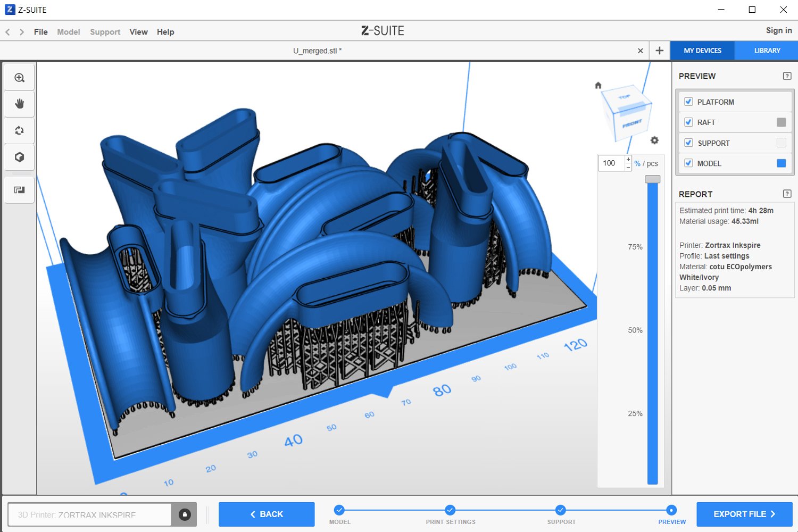The image size is (798, 532).
Task: Click Sign in
Action: pyautogui.click(x=779, y=31)
